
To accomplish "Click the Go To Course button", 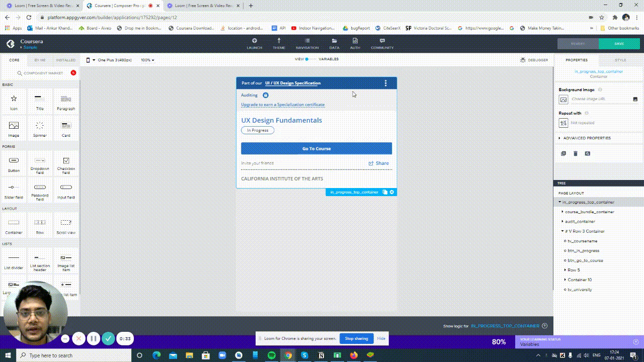I will (316, 148).
